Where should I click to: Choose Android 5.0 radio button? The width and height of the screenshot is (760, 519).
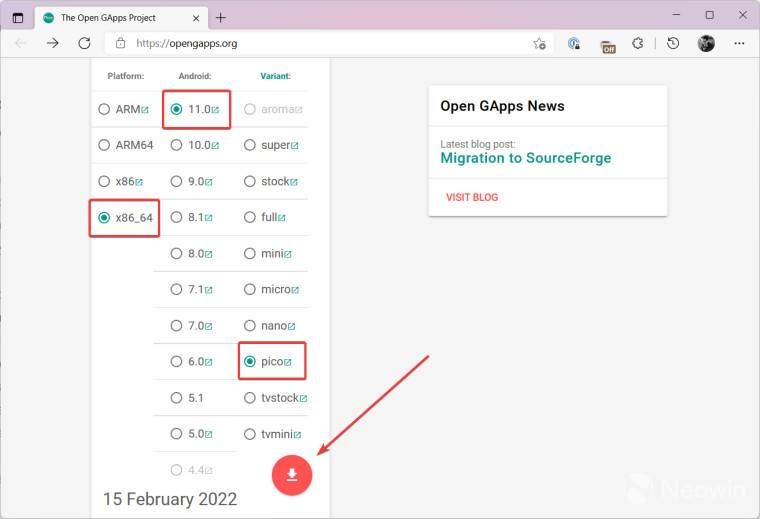pos(176,434)
